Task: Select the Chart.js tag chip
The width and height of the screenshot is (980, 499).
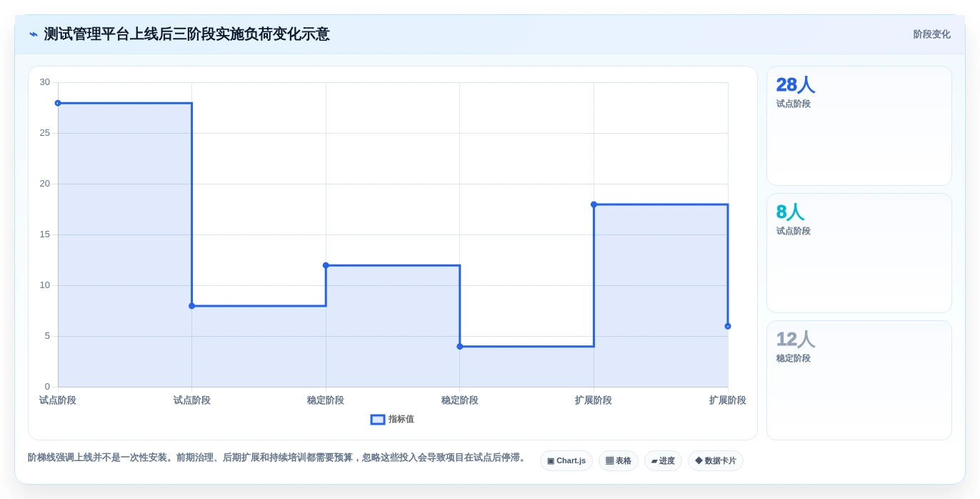Action: pos(566,461)
